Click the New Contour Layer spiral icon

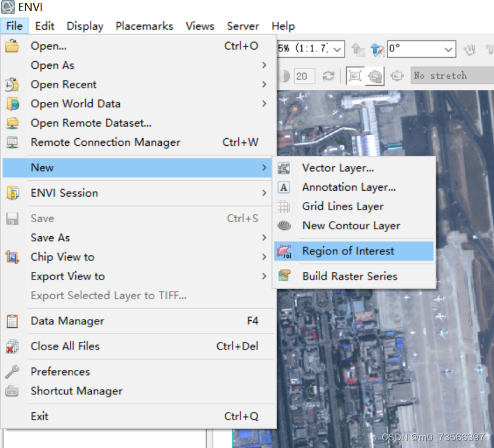click(284, 226)
